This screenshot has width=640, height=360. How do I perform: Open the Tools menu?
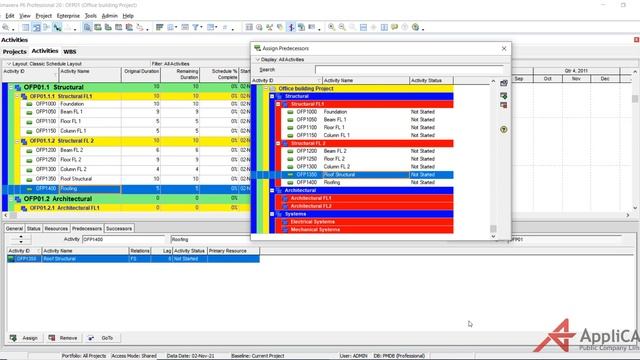point(91,16)
